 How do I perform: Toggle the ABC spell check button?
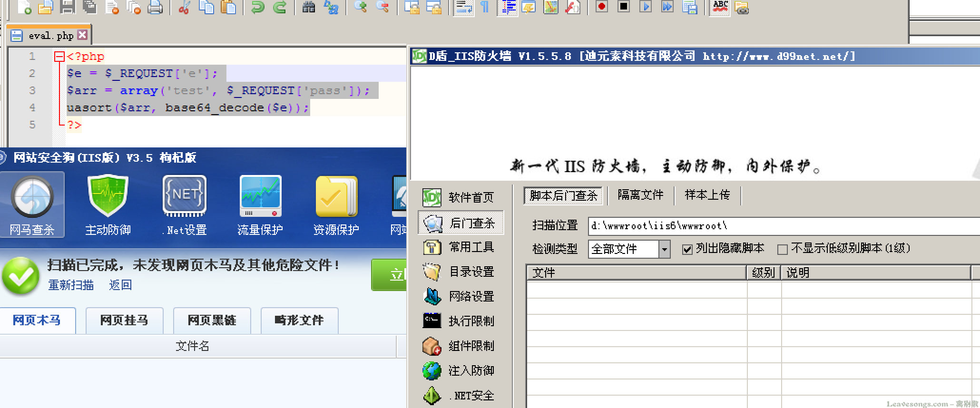tap(720, 7)
